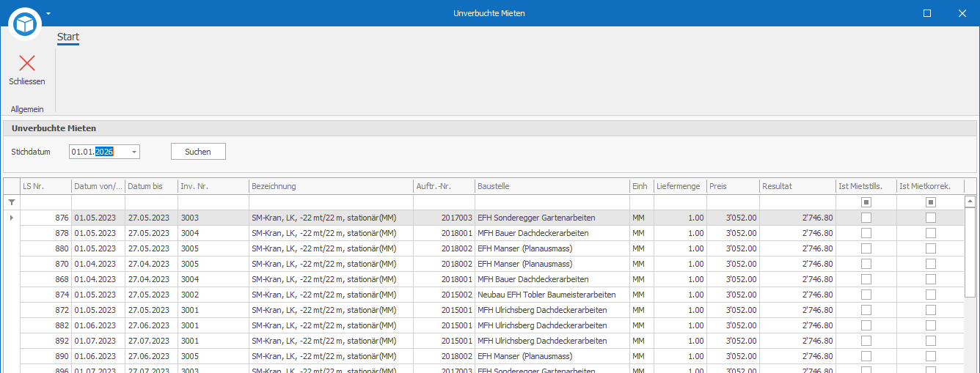Click the filter row funnel icon
This screenshot has height=373, width=980.
pos(11,202)
